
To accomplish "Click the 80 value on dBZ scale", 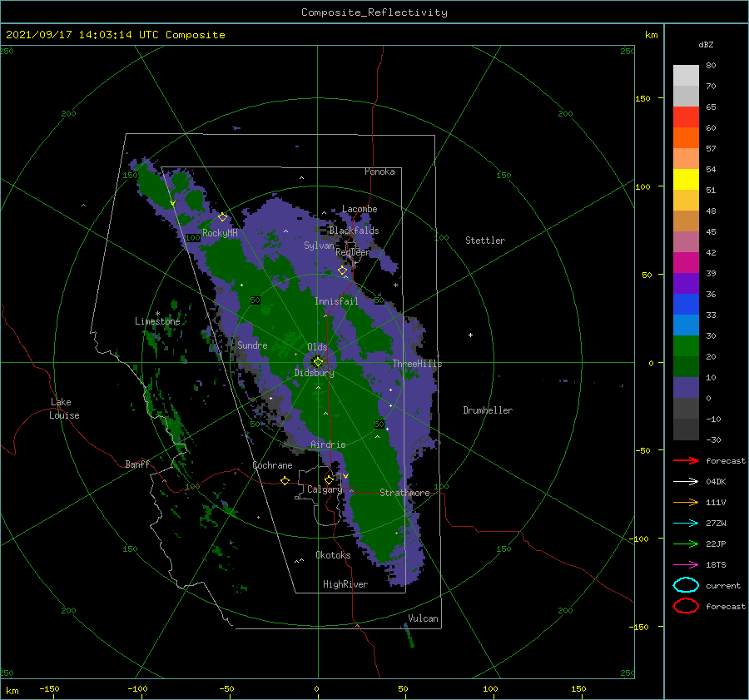I will [711, 66].
